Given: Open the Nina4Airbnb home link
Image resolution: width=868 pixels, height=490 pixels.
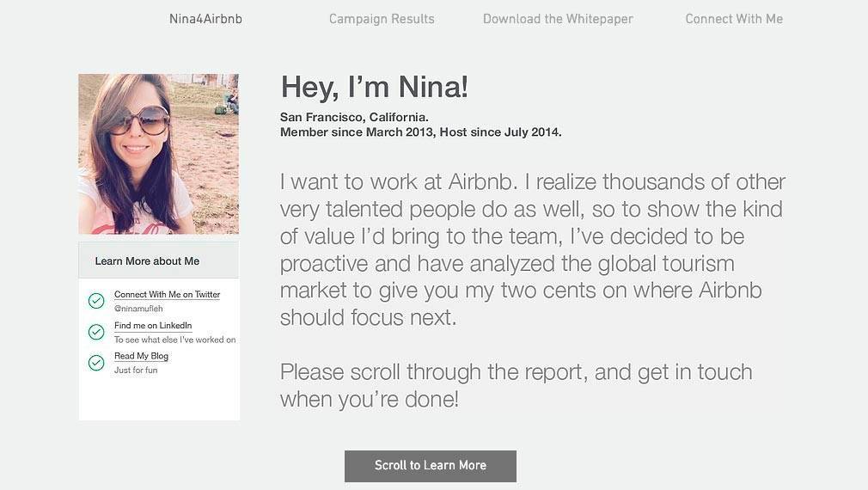Looking at the screenshot, I should tap(205, 19).
